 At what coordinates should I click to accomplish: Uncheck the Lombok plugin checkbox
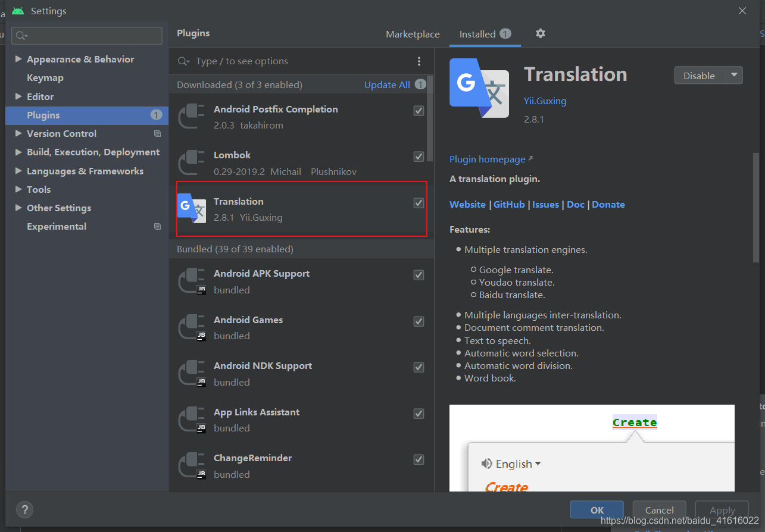pos(419,157)
